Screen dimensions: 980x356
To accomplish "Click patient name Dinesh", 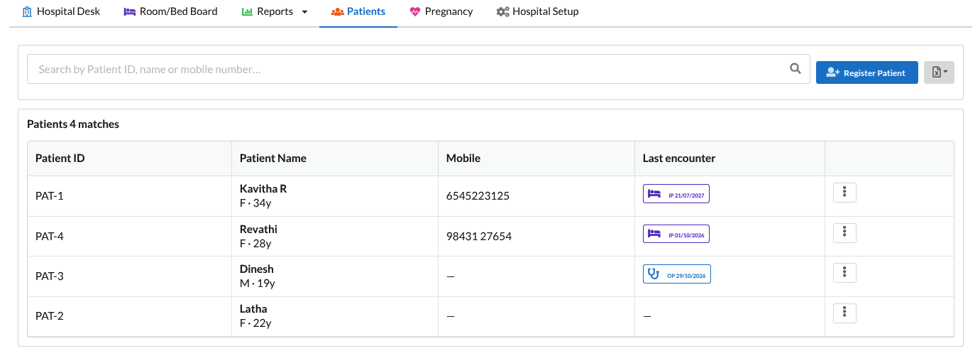I will (257, 269).
